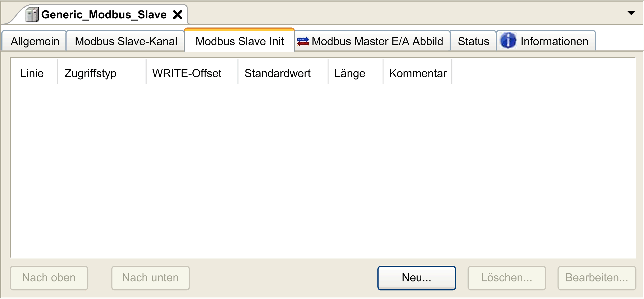Image resolution: width=644 pixels, height=299 pixels.
Task: Select the Modbus Slave Init tab
Action: (x=239, y=41)
